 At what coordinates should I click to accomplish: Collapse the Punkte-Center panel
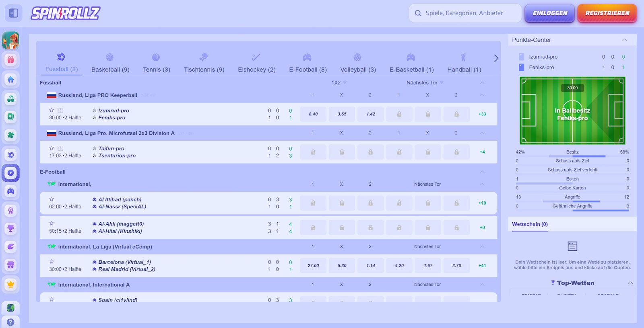pyautogui.click(x=625, y=40)
